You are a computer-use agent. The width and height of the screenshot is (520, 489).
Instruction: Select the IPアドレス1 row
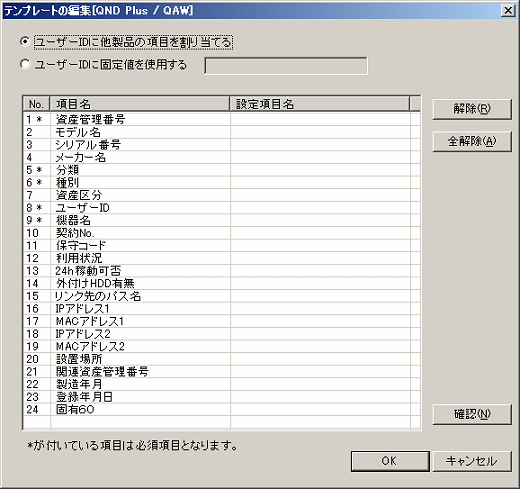pyautogui.click(x=217, y=308)
